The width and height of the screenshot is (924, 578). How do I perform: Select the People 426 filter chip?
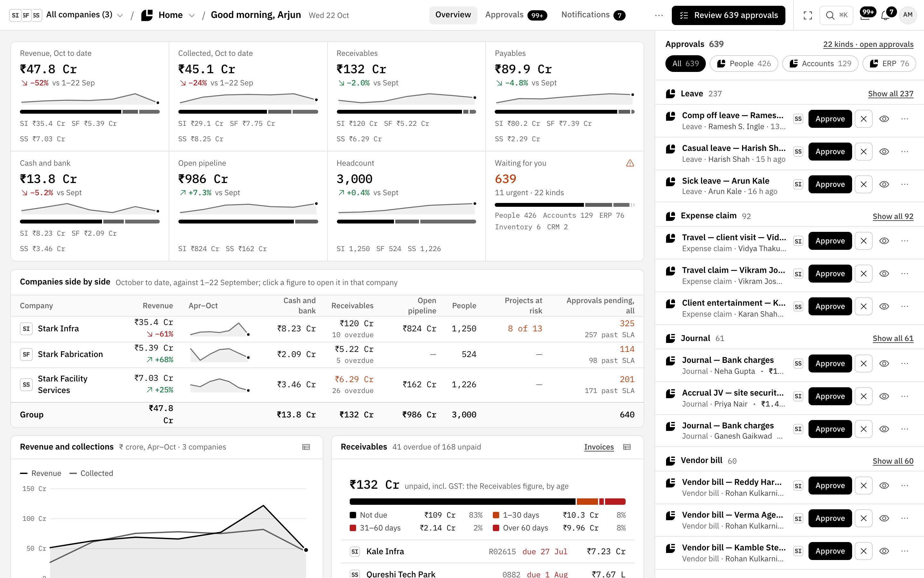(x=743, y=64)
